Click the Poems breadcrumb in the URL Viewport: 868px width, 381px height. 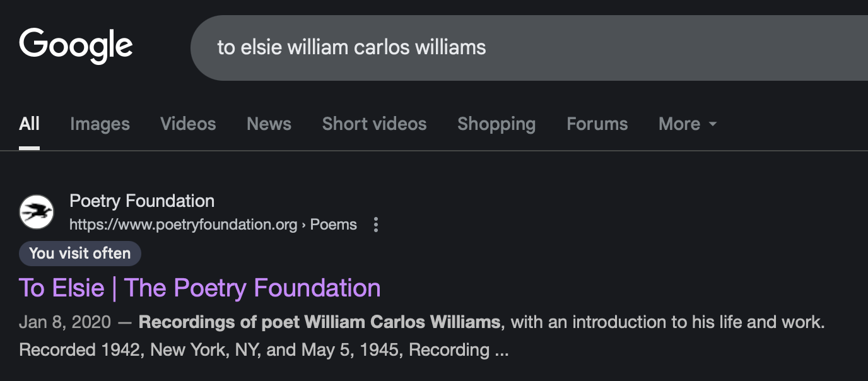333,225
